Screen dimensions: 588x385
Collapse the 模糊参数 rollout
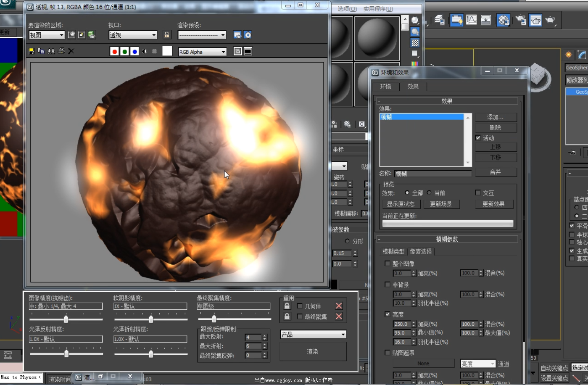(447, 239)
